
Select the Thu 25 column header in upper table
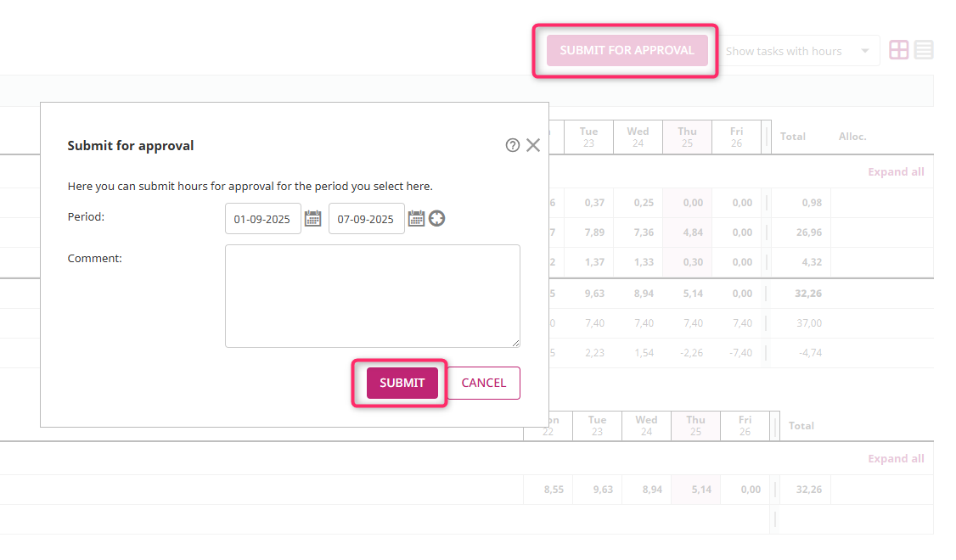(x=687, y=137)
